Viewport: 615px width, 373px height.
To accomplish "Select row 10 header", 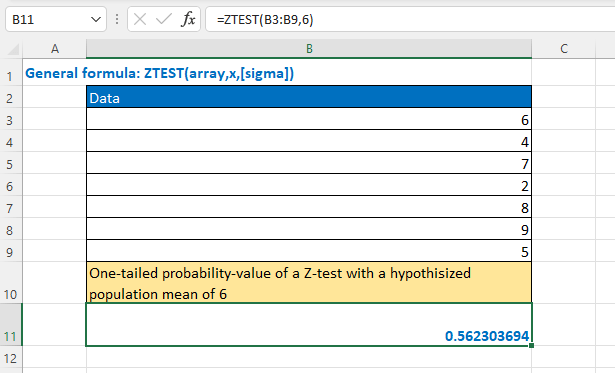I will 11,282.
